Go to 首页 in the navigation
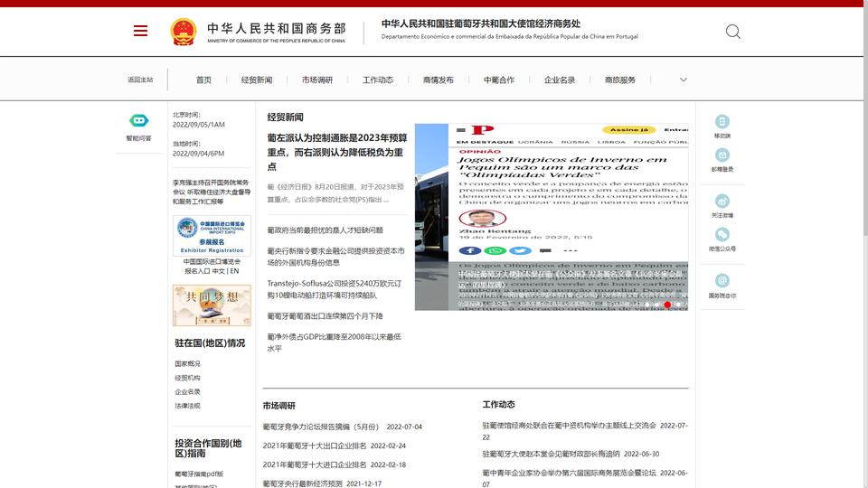The height and width of the screenshot is (488, 868). tap(203, 80)
